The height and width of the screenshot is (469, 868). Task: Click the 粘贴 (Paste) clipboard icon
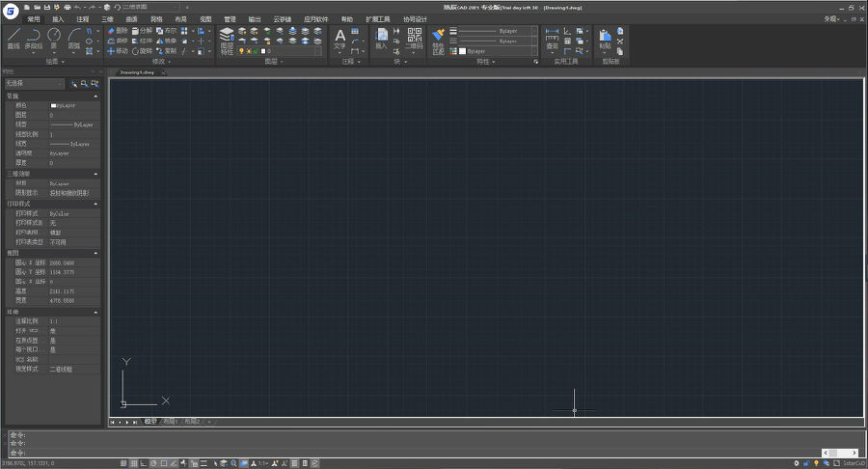coord(605,39)
